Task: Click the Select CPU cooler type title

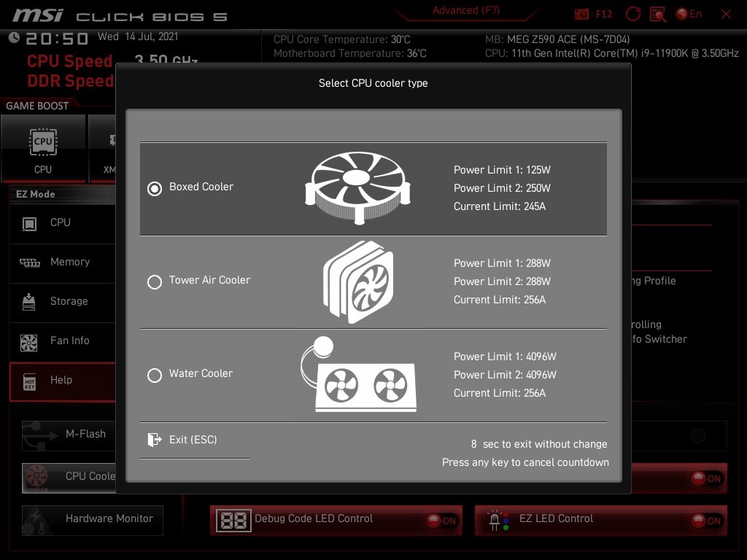Action: tap(373, 83)
